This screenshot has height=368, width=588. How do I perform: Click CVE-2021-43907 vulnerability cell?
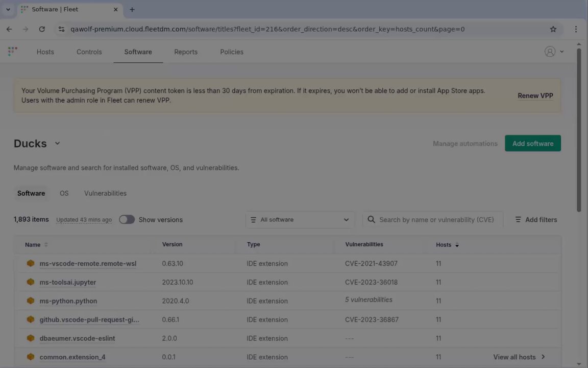pyautogui.click(x=371, y=263)
